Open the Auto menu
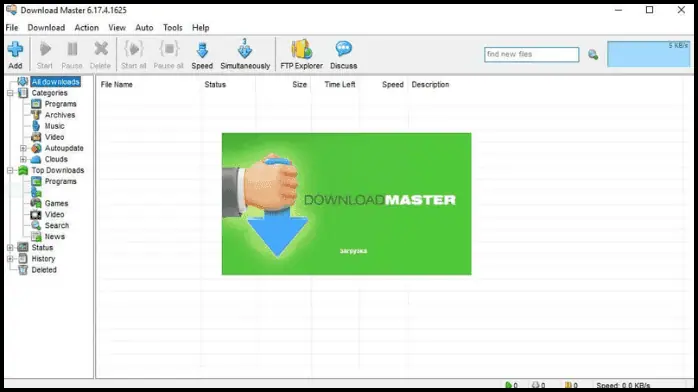Image resolution: width=698 pixels, height=392 pixels. click(144, 28)
